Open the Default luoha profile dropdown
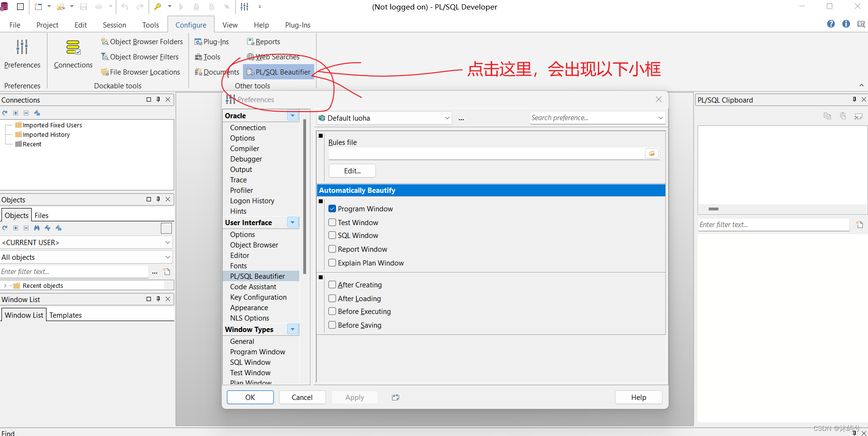The width and height of the screenshot is (868, 436). coord(446,118)
